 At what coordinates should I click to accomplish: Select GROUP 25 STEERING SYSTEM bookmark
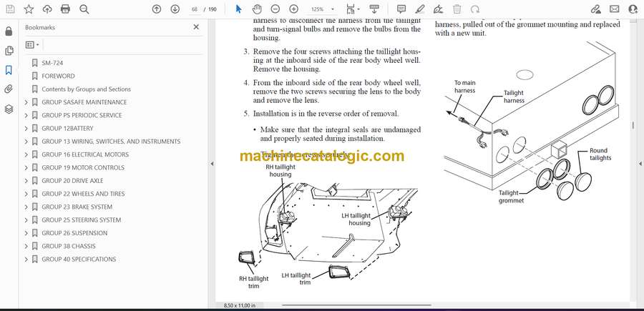pyautogui.click(x=82, y=220)
